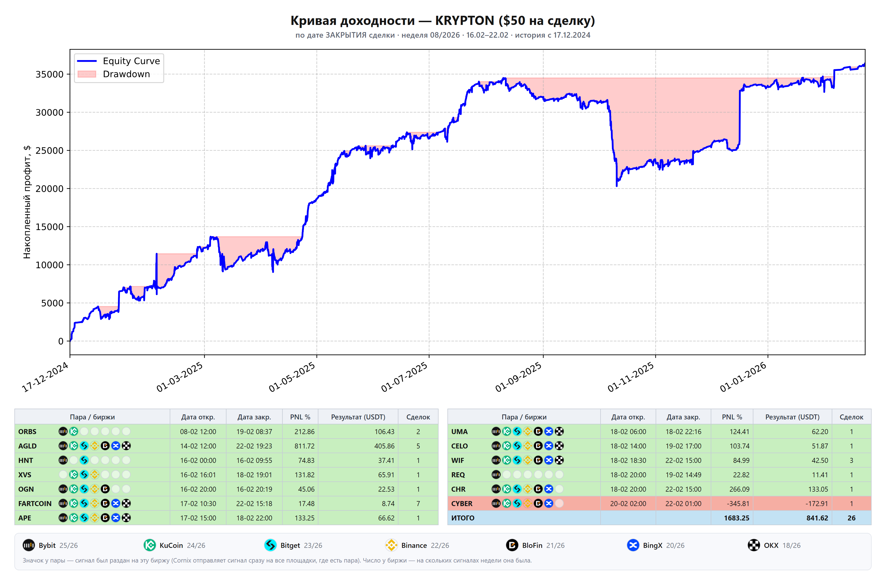Click the 'PNL %' header in left table
Screen dimensions: 886x588
point(300,417)
